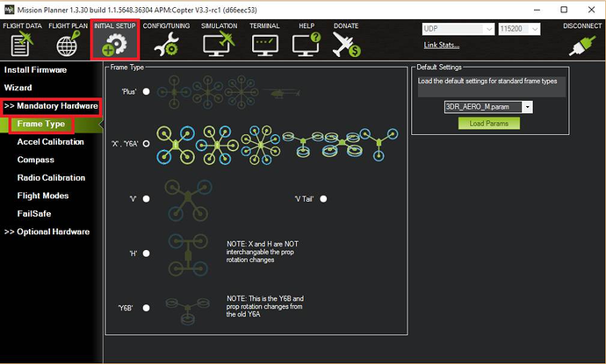
Task: Open the Initial Setup gear icon
Action: click(114, 42)
